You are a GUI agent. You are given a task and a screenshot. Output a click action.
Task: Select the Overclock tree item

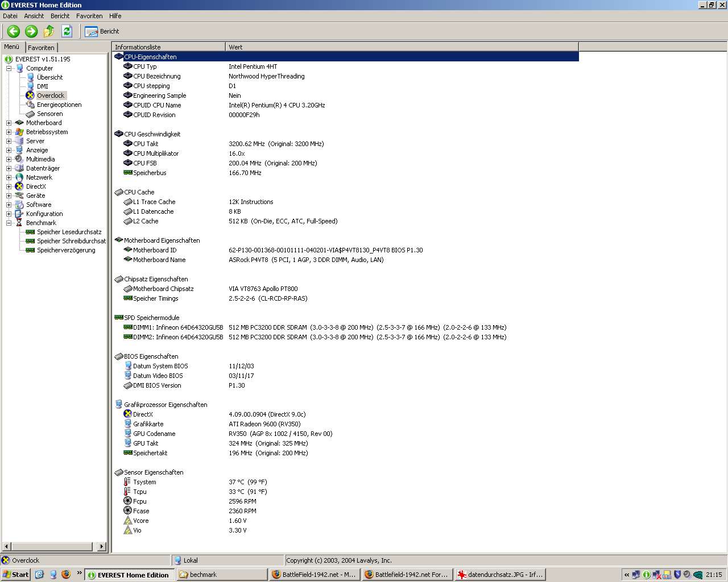tap(51, 95)
